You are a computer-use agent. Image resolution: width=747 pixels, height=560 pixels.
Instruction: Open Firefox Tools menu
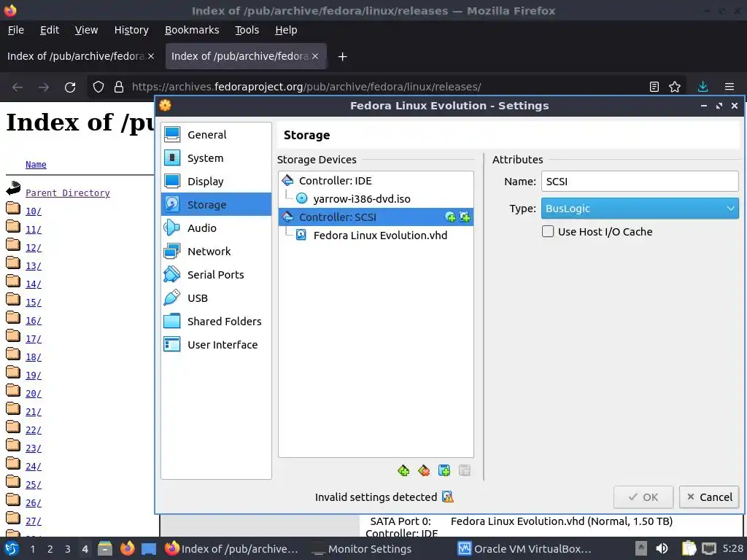click(247, 30)
